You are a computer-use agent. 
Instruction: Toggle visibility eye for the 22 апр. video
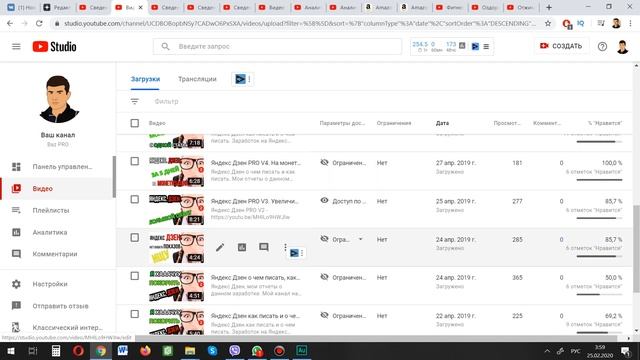[324, 315]
